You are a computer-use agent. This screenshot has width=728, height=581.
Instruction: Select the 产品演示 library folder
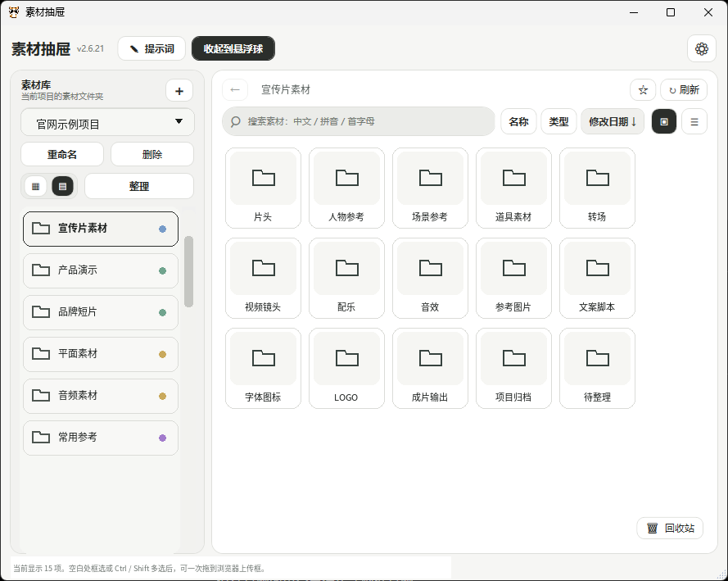point(101,270)
